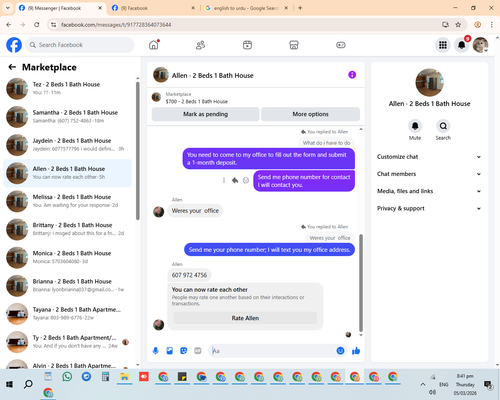Select the '(9) Messenger | Facebook' tab
Screen dimensions: 500x400
(x=61, y=8)
